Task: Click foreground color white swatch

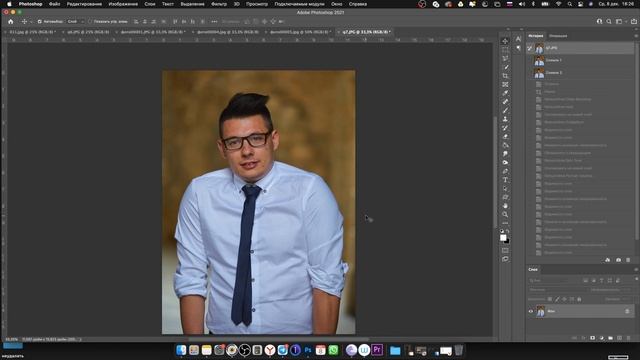Action: coord(503,238)
